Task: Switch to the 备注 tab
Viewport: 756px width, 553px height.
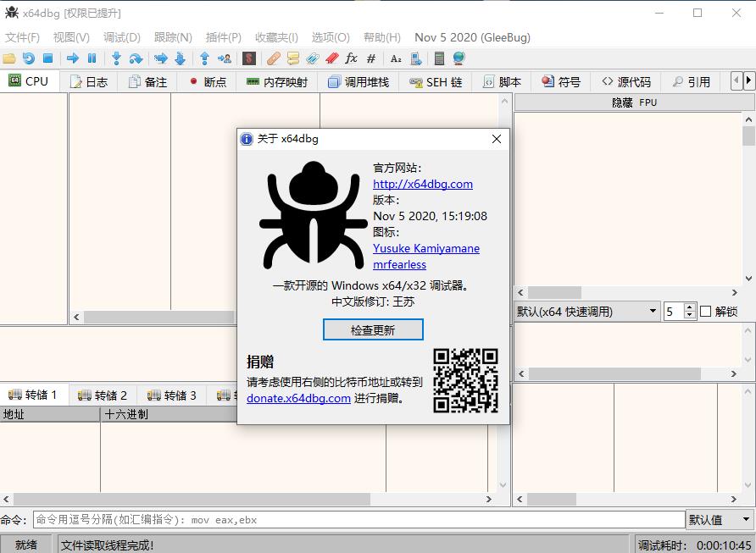Action: pos(147,82)
